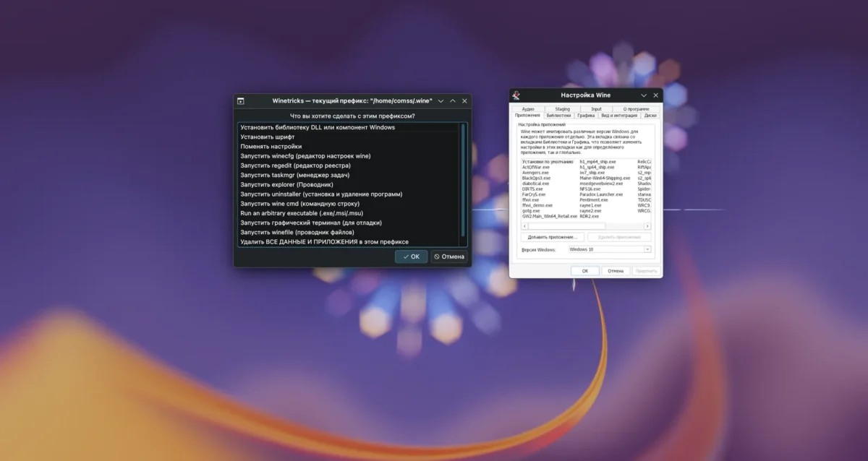The height and width of the screenshot is (461, 868).
Task: Choose 'Запустить графический терминал (для отладки)'
Action: pos(349,223)
